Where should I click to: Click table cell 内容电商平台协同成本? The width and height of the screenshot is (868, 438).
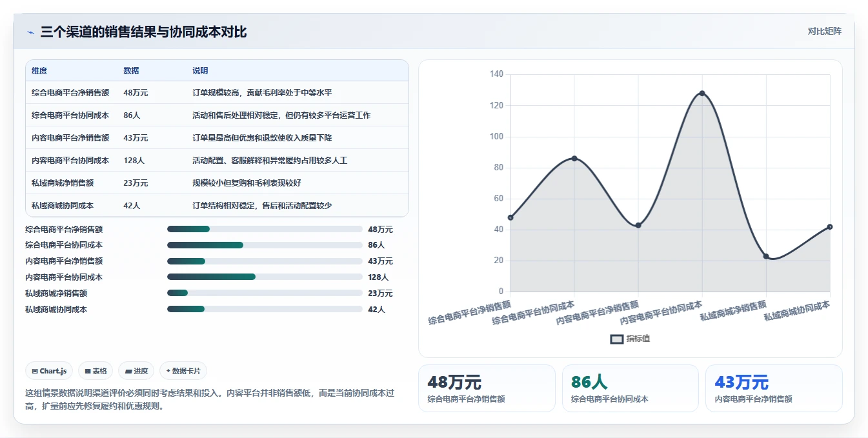coord(70,161)
